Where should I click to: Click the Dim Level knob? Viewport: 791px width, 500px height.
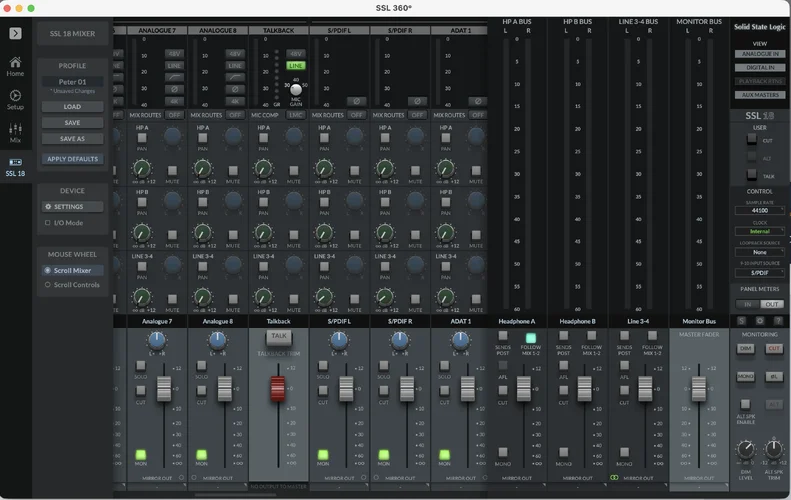click(x=746, y=449)
